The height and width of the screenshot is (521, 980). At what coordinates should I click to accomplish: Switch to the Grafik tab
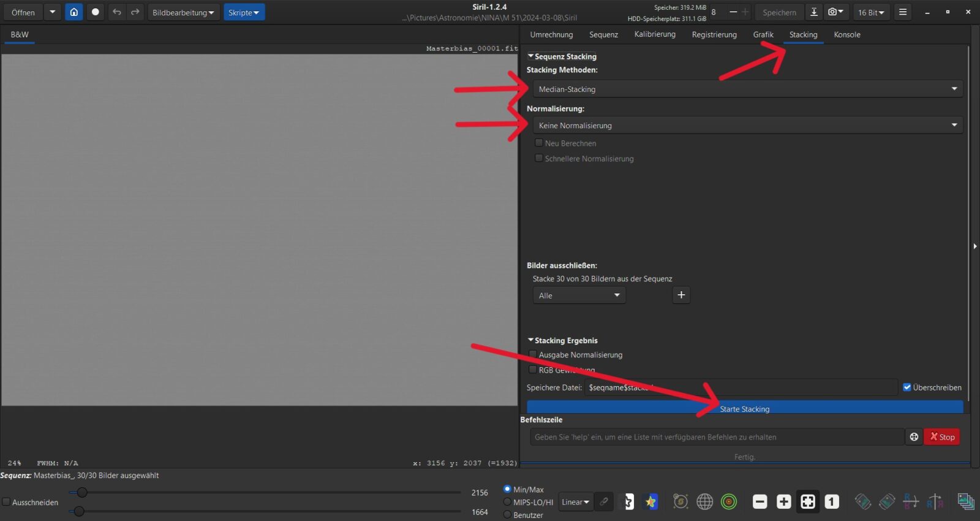763,34
